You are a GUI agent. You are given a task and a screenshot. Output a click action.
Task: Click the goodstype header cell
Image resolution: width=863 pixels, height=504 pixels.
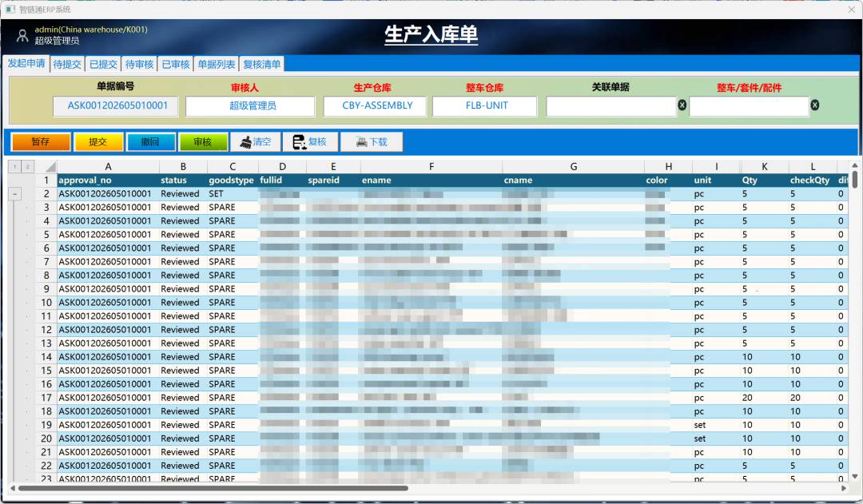tap(233, 181)
